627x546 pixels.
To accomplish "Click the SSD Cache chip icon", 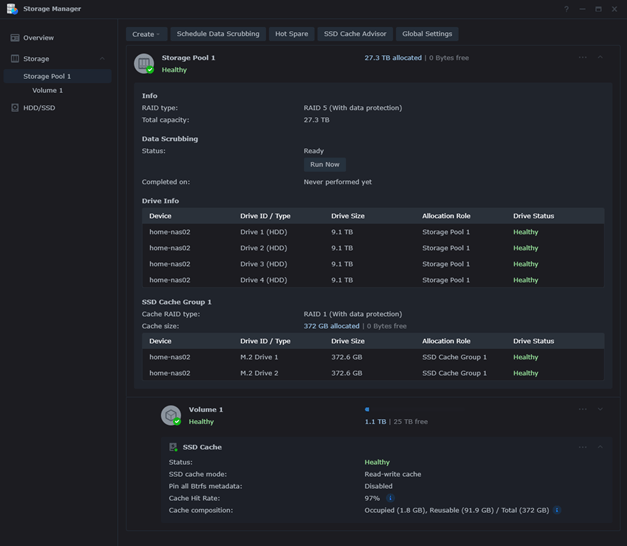I will 174,447.
